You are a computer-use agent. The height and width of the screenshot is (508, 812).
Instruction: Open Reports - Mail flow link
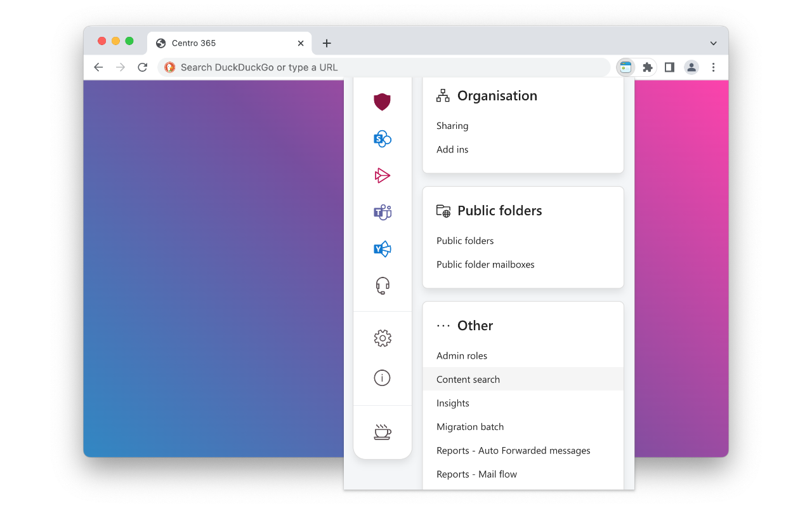476,474
